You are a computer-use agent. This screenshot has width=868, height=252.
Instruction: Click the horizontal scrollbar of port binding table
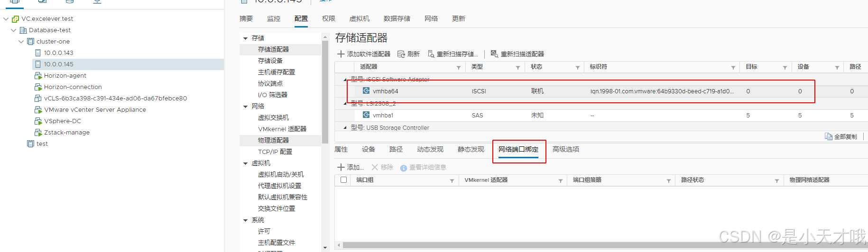[x=605, y=245]
